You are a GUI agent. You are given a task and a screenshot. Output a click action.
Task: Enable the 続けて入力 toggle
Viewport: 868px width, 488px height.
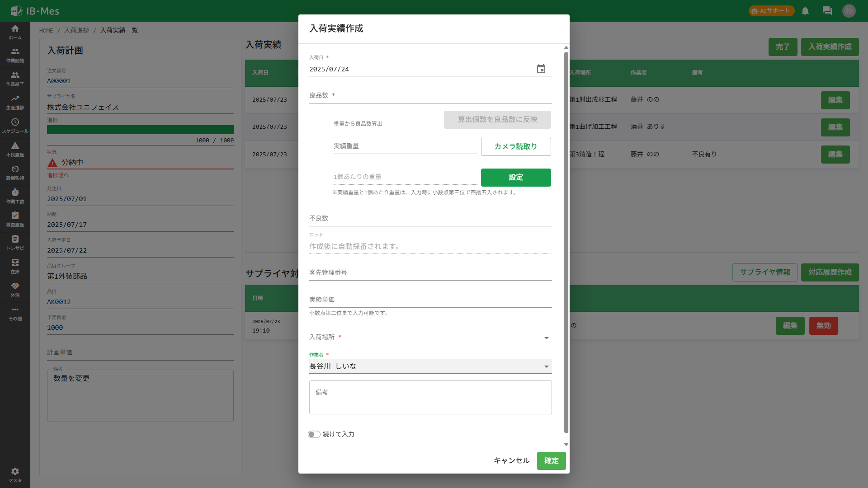[x=314, y=434]
